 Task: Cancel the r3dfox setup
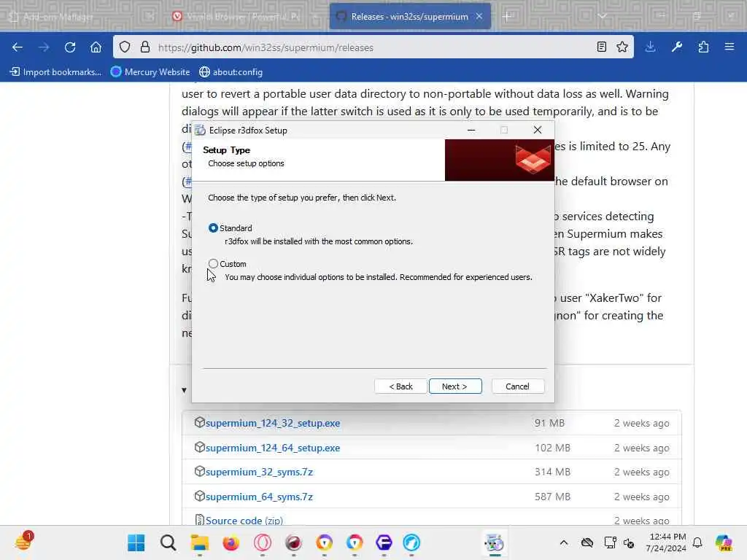point(517,386)
